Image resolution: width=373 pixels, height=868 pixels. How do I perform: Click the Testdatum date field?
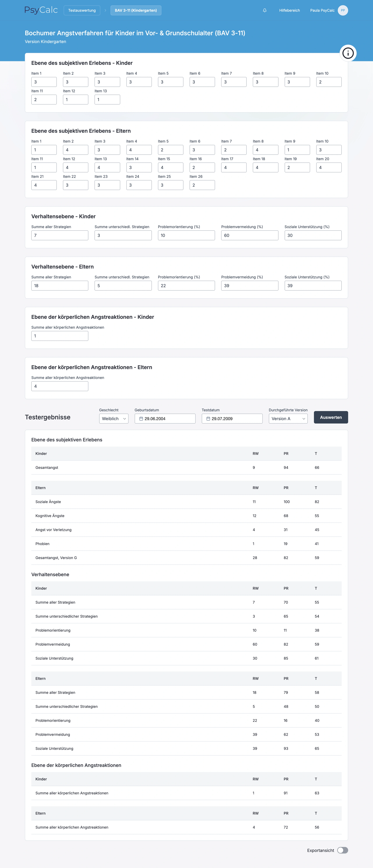[x=232, y=419]
